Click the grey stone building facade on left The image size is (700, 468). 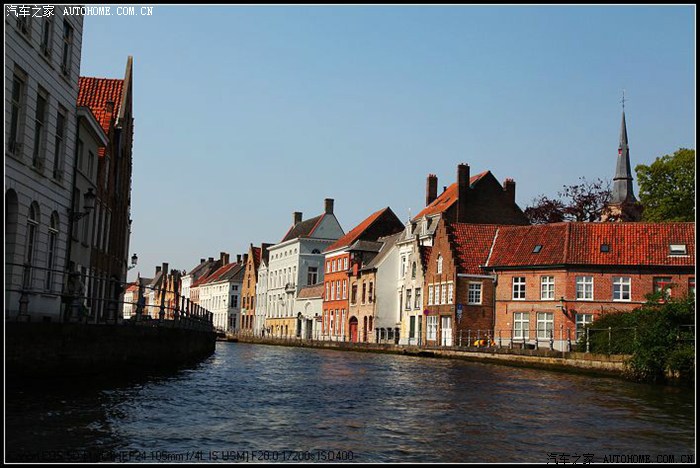[x=40, y=170]
